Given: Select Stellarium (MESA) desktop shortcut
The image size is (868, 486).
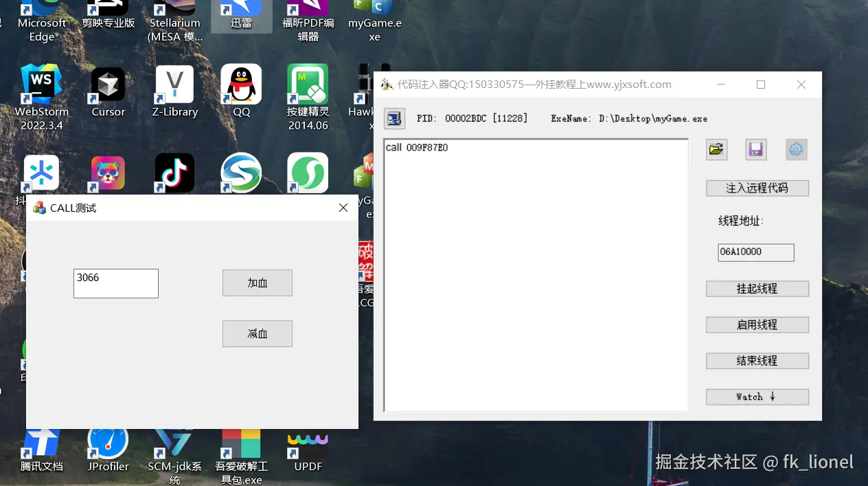Looking at the screenshot, I should click(175, 21).
